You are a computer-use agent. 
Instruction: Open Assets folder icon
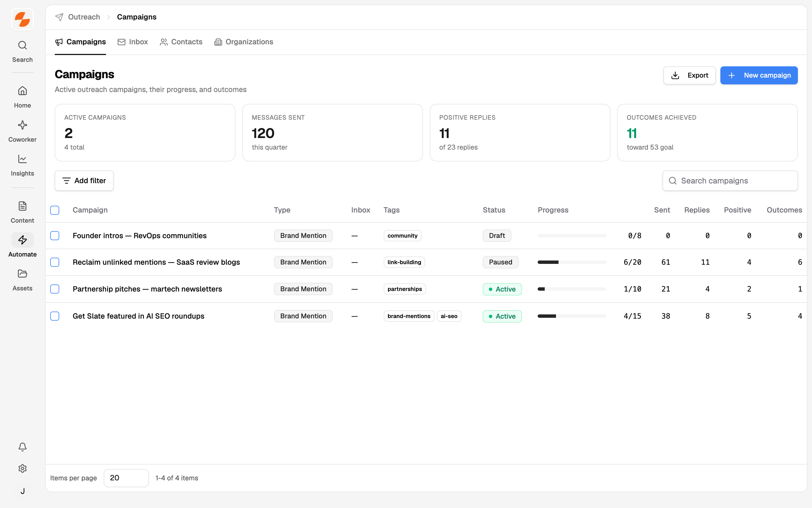coord(23,274)
